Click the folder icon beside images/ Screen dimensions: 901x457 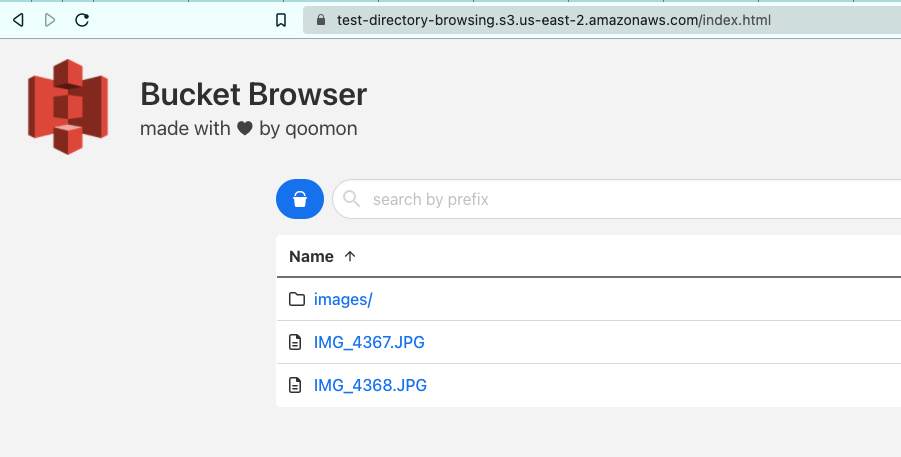click(297, 299)
